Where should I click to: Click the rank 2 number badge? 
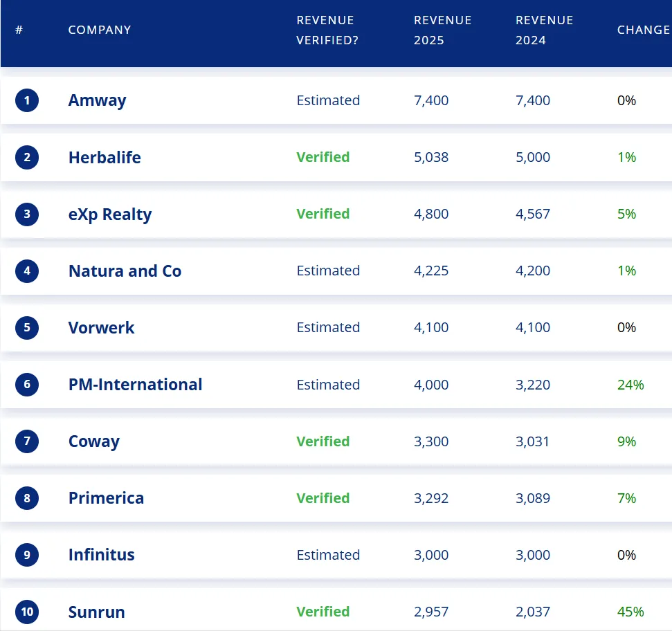[27, 157]
